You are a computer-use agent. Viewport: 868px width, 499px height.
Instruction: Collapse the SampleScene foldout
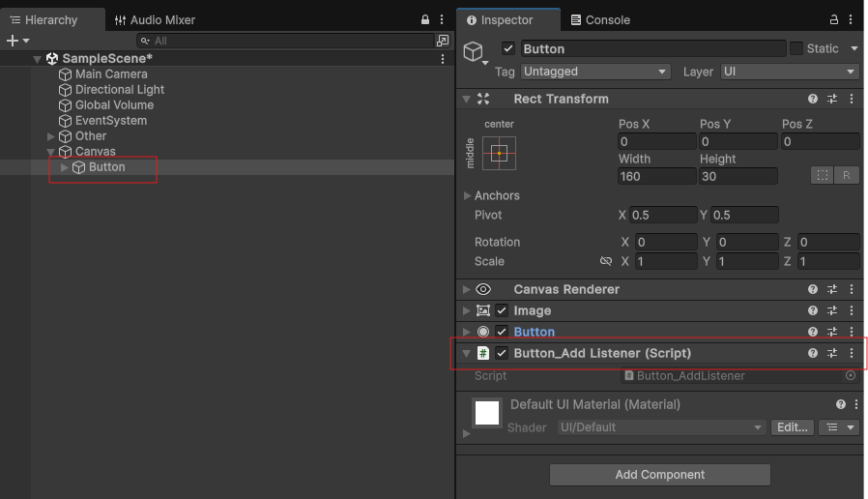point(37,59)
